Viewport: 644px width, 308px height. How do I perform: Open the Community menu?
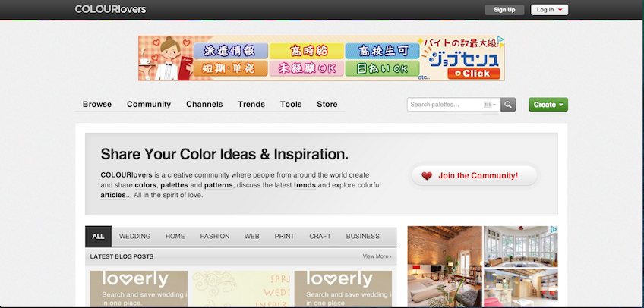click(149, 104)
